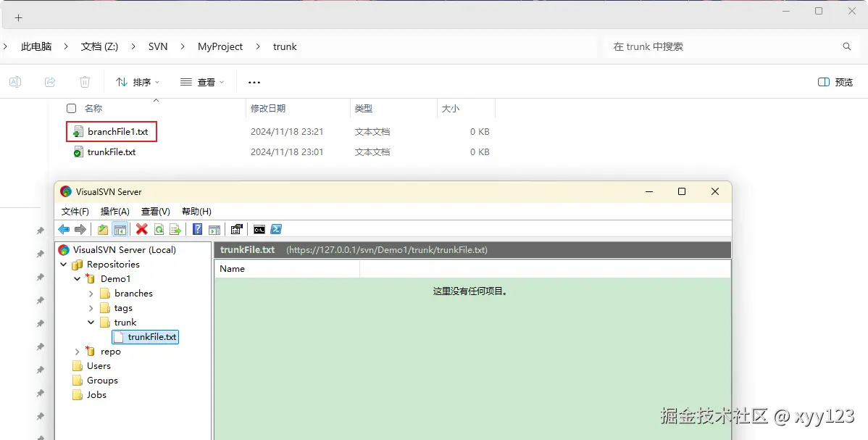Click 文档 (Z:) in the address breadcrumb
Viewport: 868px width, 440px height.
tap(100, 46)
